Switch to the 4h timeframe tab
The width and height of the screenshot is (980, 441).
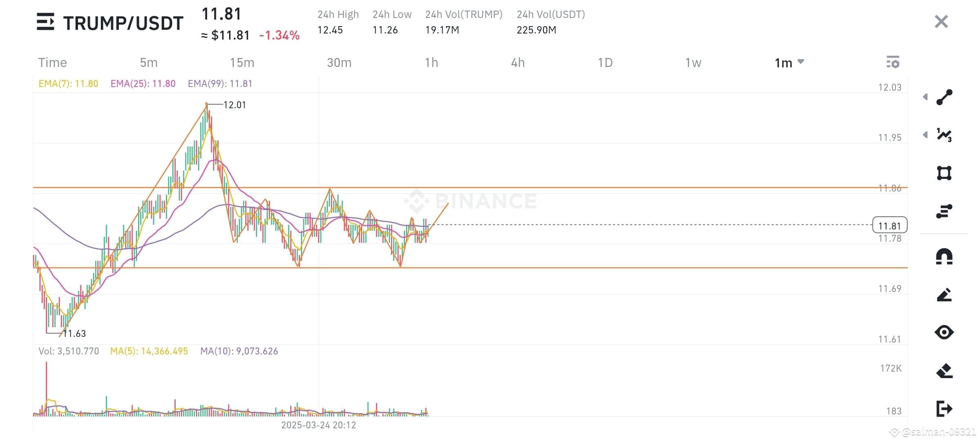518,62
